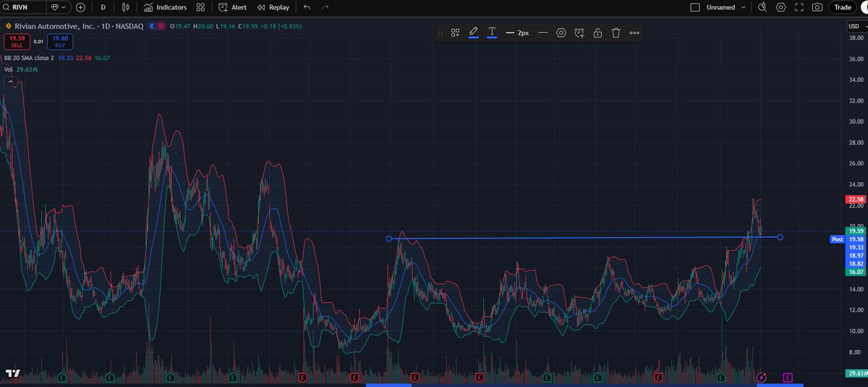Open drawing templates icon in floating toolbar
Screen dimensions: 868x387
tap(456, 33)
